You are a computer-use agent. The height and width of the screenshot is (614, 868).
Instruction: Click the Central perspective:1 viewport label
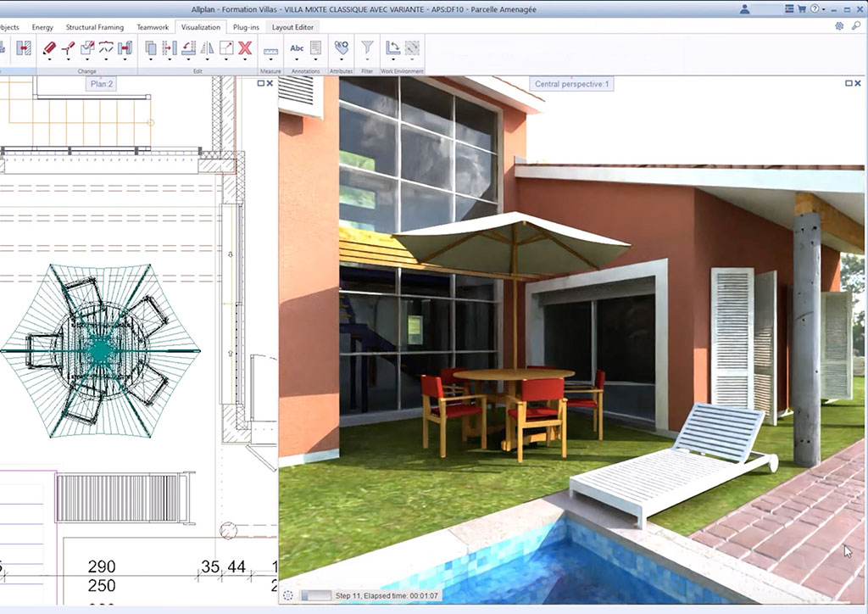tap(572, 83)
